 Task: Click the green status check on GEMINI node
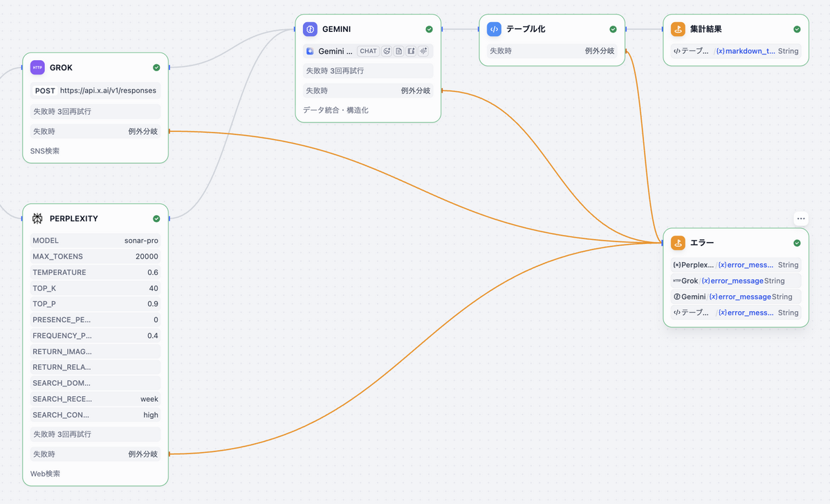[x=429, y=29]
